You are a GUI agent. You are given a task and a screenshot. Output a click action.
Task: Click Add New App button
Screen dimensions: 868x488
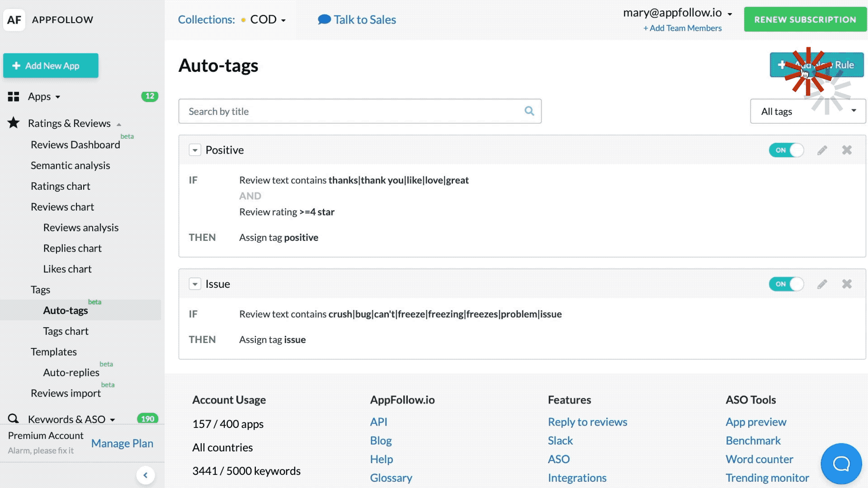[x=51, y=66]
